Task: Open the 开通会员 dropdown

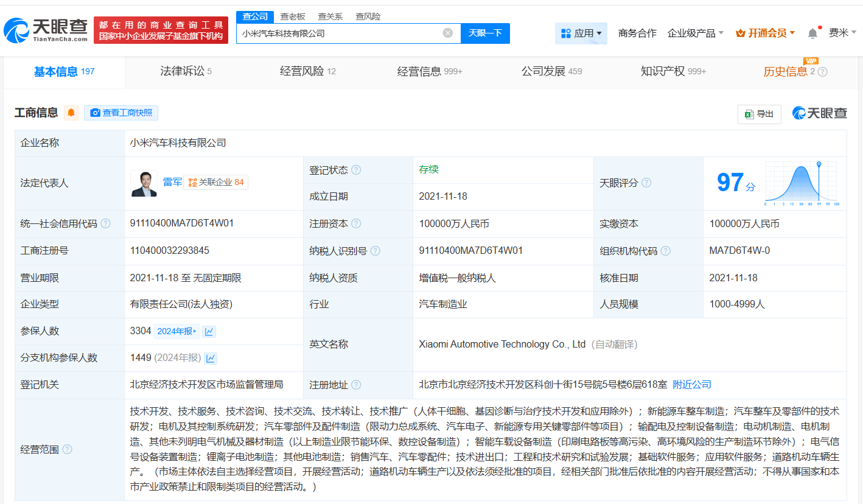Action: [766, 33]
